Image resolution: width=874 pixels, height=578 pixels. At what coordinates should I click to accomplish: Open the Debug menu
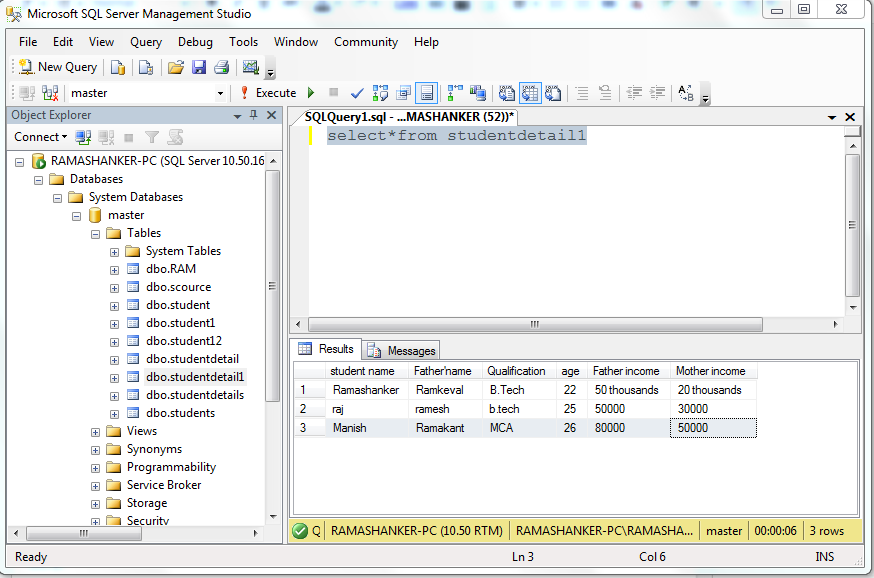(195, 42)
